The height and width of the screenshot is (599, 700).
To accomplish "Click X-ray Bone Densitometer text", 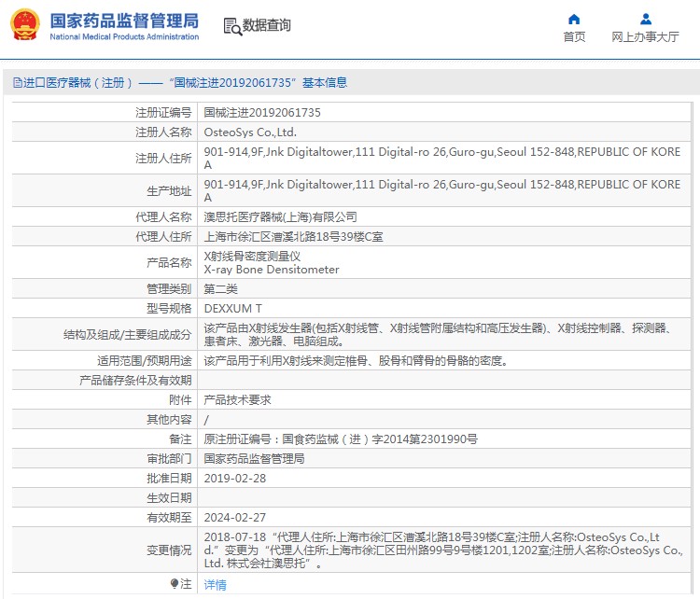I will 272,270.
